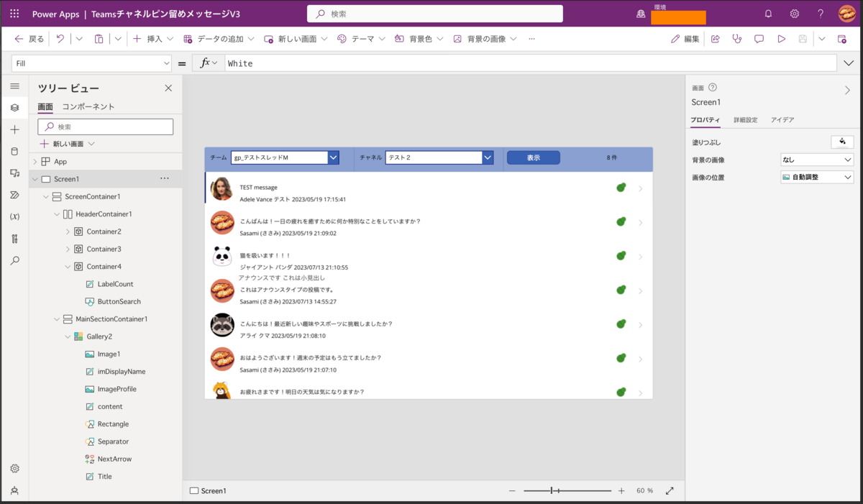Screen dimensions: 863x504
Task: Open the Power Automate icon in left rail
Action: pyautogui.click(x=14, y=195)
